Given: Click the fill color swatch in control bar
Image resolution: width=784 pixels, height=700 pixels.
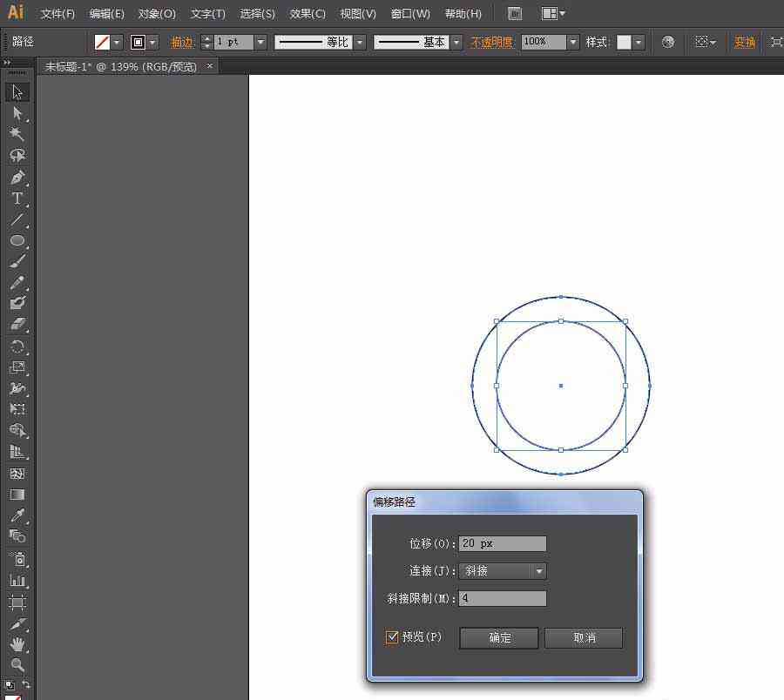Looking at the screenshot, I should pyautogui.click(x=102, y=43).
